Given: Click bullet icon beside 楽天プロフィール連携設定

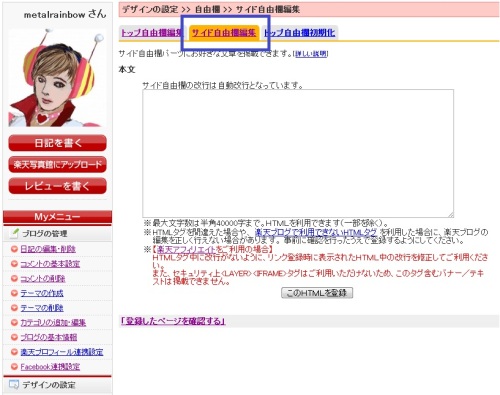Looking at the screenshot, I should tap(14, 352).
